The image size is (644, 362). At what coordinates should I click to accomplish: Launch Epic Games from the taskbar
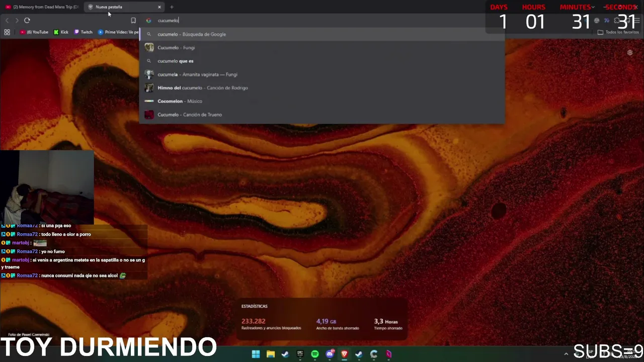pyautogui.click(x=300, y=354)
